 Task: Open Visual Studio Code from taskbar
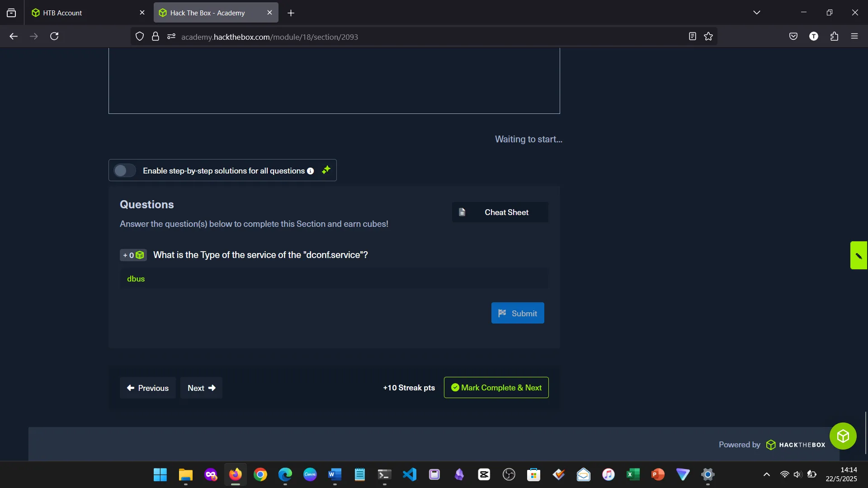coord(409,474)
